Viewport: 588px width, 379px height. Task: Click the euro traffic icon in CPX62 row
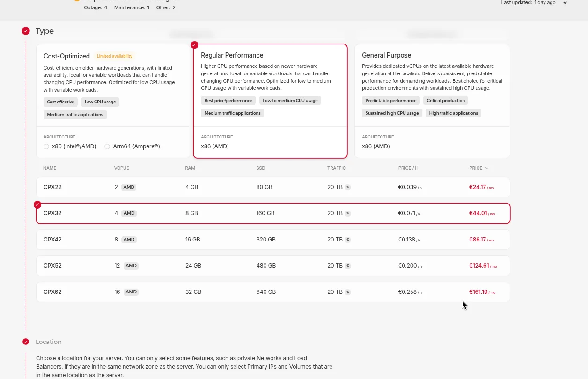[348, 292]
